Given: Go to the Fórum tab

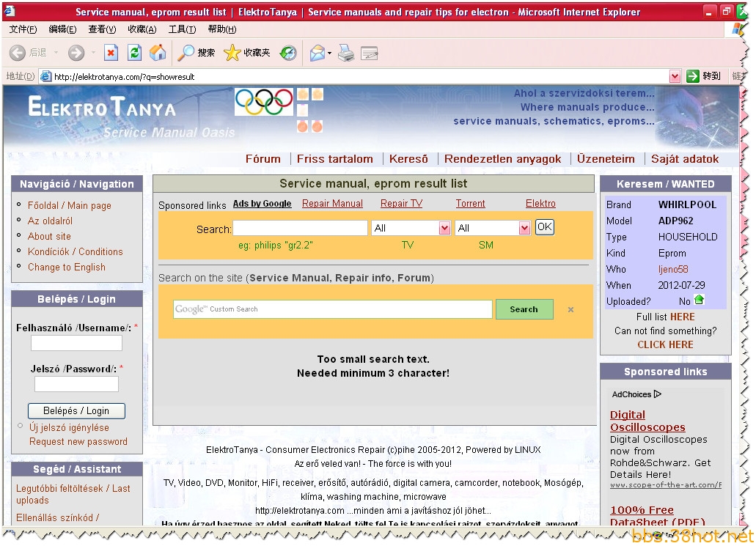Looking at the screenshot, I should [263, 159].
